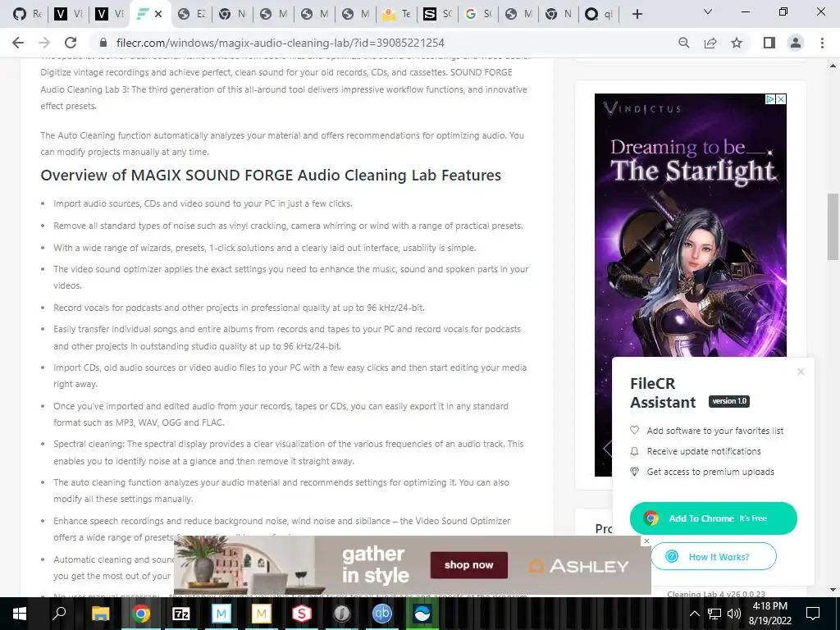
Task: Click the Ashley logo in the banner
Action: point(578,566)
